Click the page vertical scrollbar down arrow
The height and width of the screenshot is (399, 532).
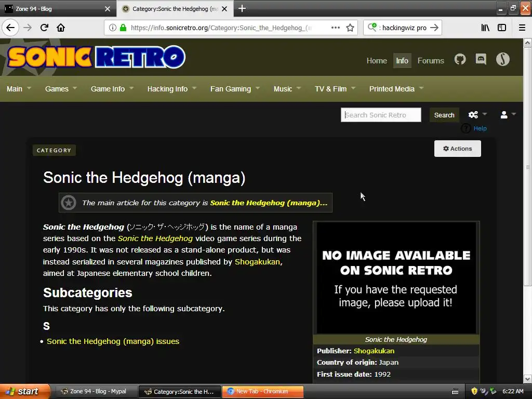pyautogui.click(x=528, y=379)
